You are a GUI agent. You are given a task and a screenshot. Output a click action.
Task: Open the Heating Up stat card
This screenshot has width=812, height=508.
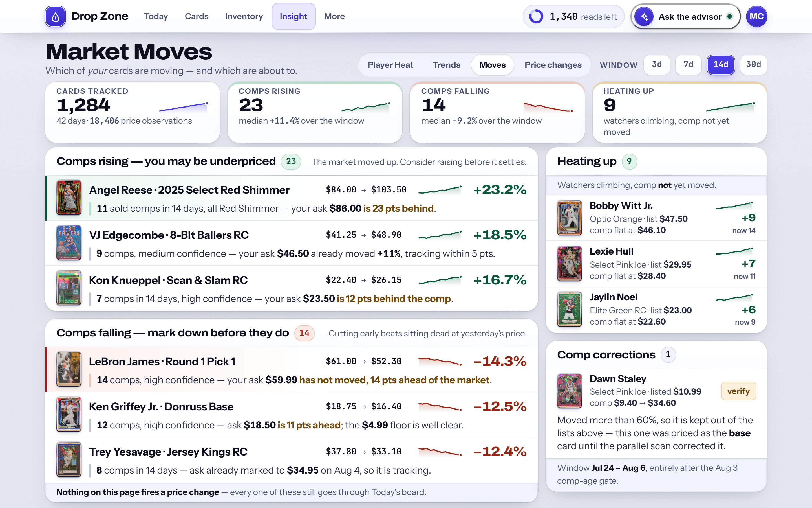[679, 112]
